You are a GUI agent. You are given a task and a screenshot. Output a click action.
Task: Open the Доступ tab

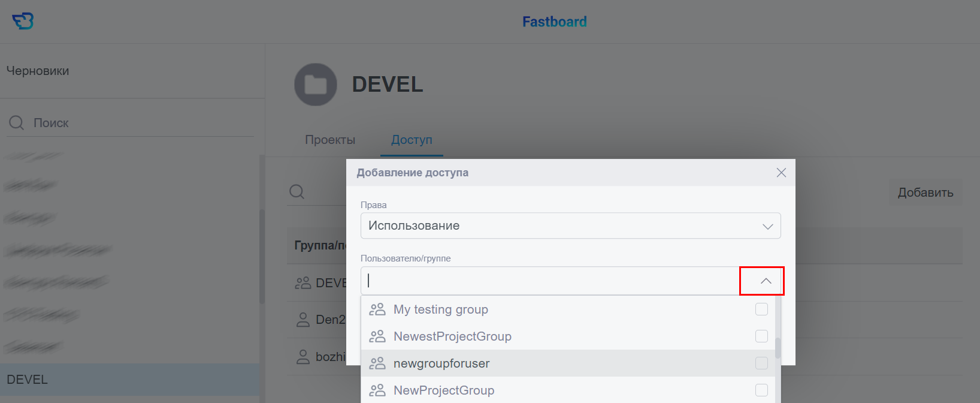point(412,140)
